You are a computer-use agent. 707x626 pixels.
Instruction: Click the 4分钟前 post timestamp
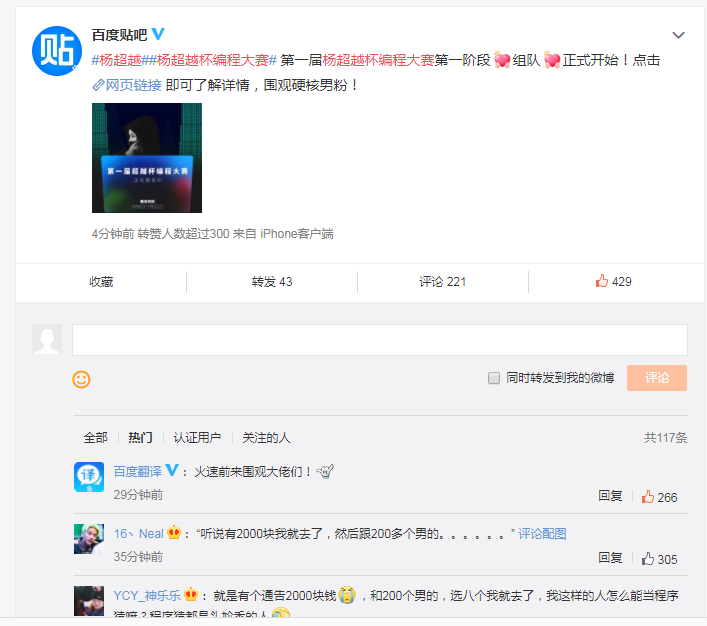113,234
